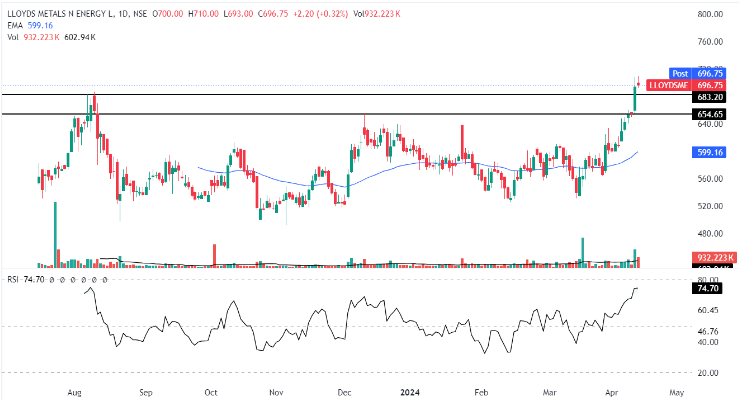Click the Aug label on time axis
This screenshot has width=739, height=400.
(74, 394)
